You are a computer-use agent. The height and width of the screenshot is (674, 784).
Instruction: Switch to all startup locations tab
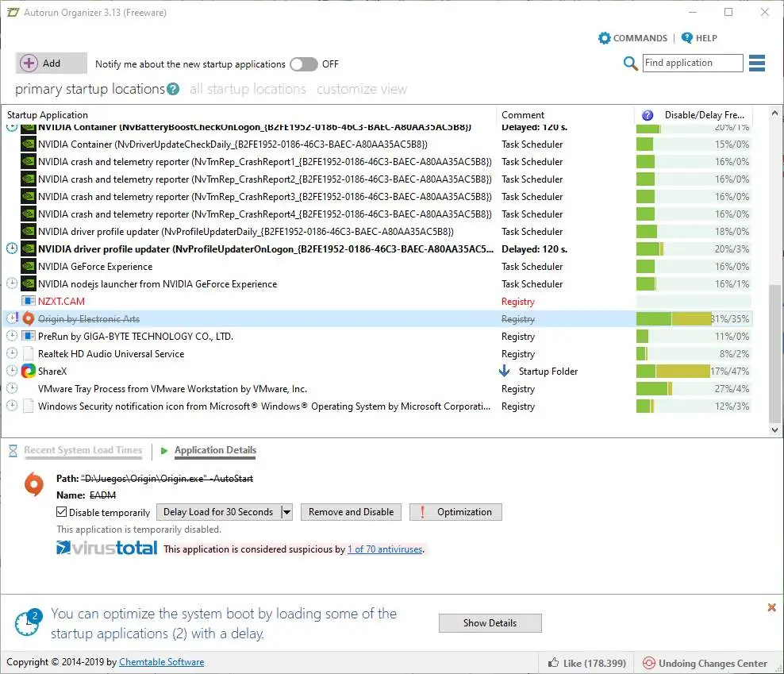coord(248,89)
